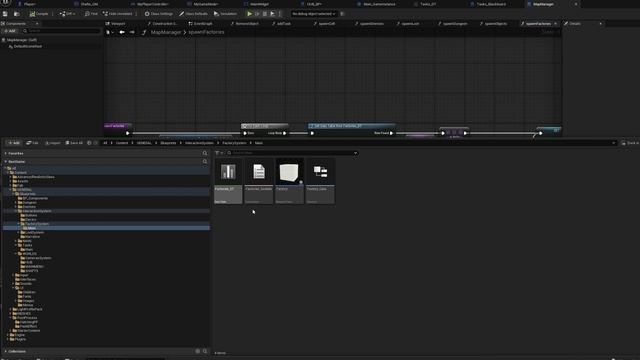Open the debug object selector dropdown
This screenshot has height=360, width=640.
tap(313, 14)
